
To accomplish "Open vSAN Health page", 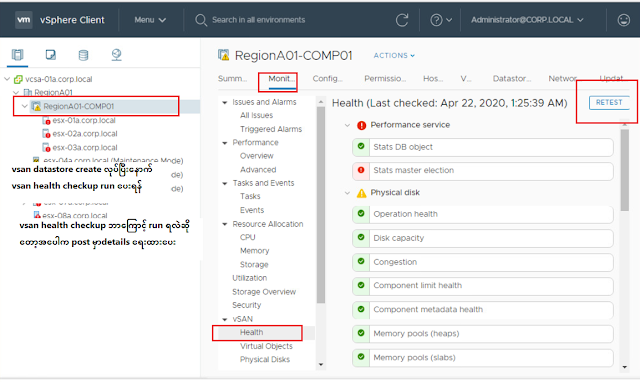I will (x=251, y=333).
